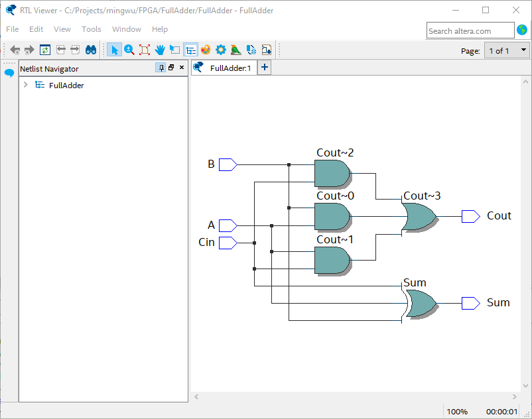Open the Tools menu

(92, 29)
